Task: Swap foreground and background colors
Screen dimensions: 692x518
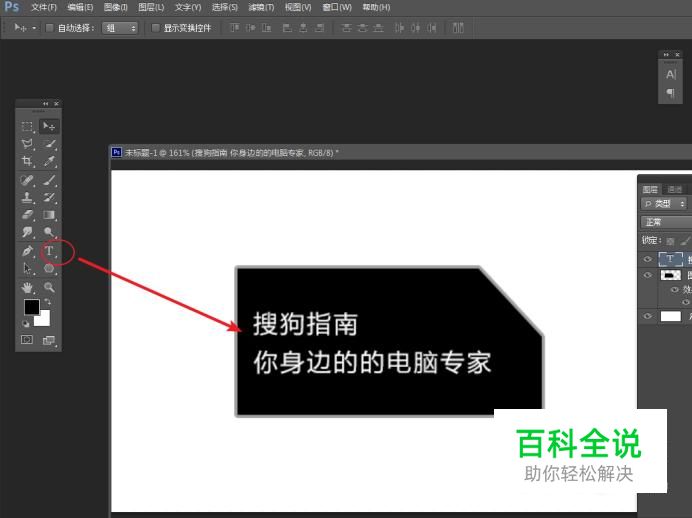Action: (x=47, y=302)
